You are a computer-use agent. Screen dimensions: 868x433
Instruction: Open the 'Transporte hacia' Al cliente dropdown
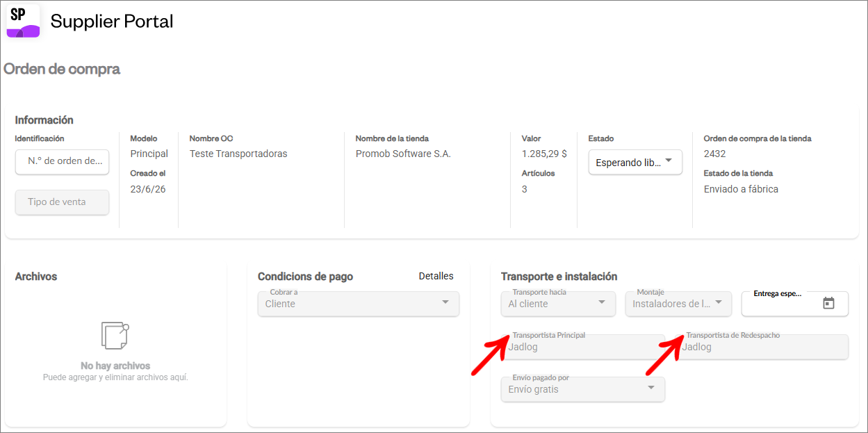click(x=558, y=304)
